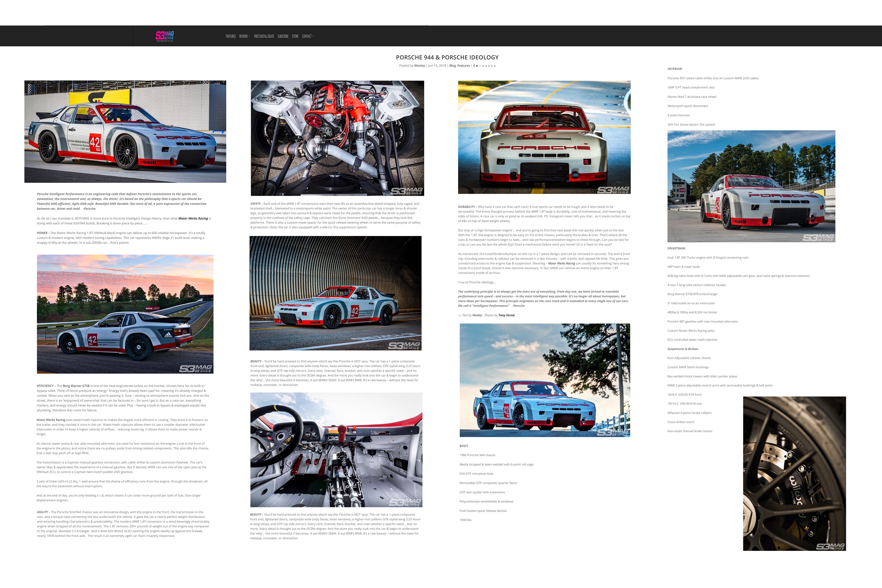Open the Blog category link
This screenshot has height=588, width=882.
point(452,66)
